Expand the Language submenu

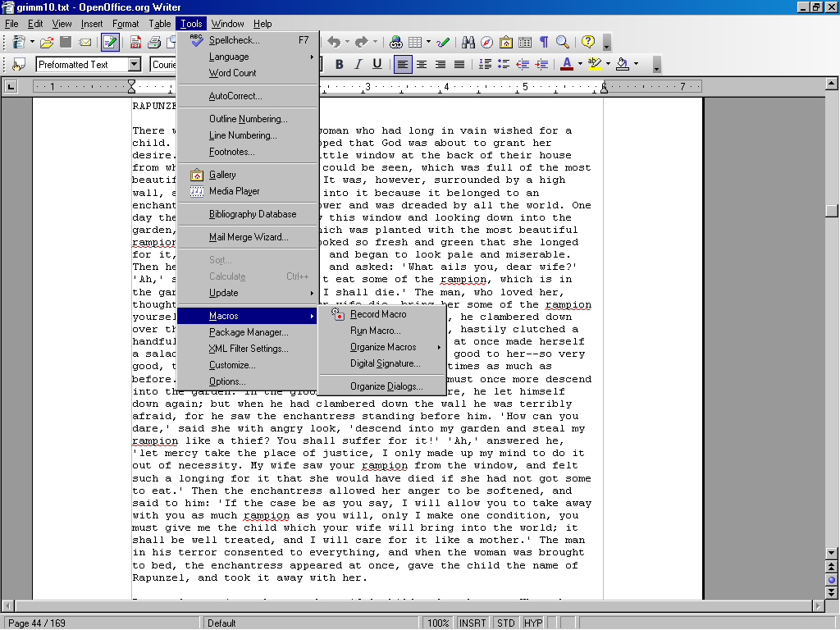coord(247,57)
